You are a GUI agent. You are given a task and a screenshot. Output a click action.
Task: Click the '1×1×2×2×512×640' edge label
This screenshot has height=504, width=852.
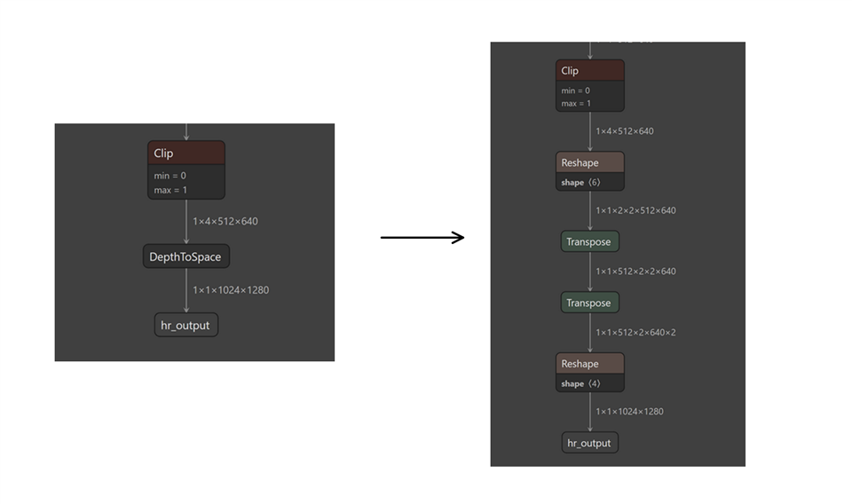coord(635,210)
